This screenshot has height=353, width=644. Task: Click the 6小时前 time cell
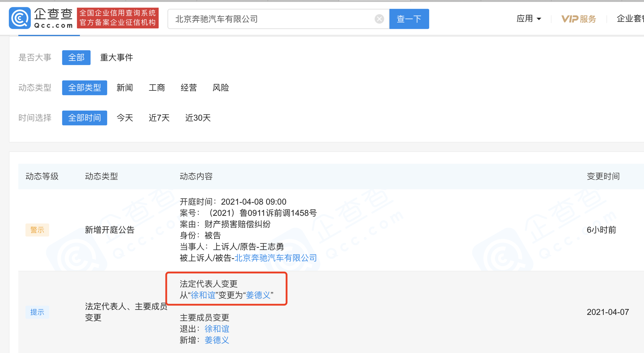[601, 230]
